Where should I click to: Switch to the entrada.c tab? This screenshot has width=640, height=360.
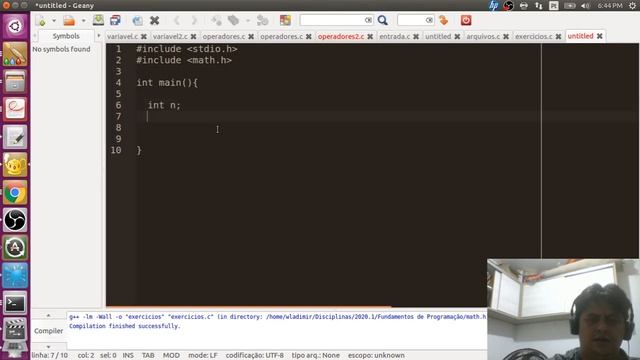click(395, 36)
